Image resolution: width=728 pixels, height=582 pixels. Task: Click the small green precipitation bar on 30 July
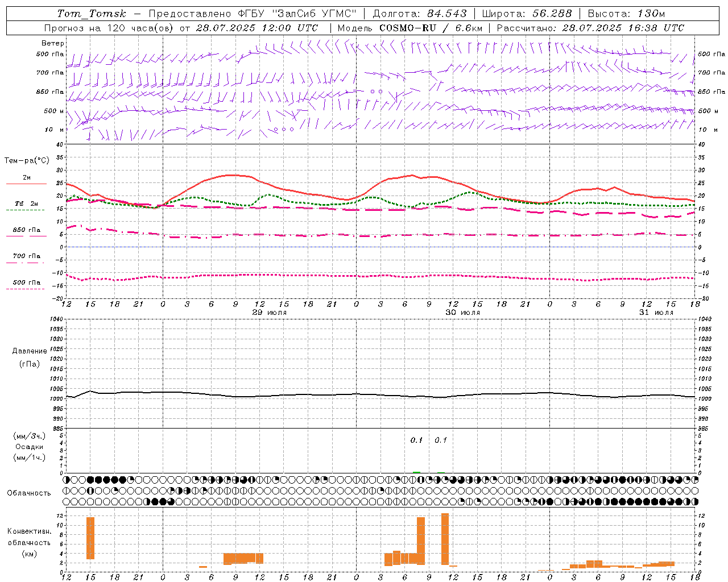tap(416, 472)
